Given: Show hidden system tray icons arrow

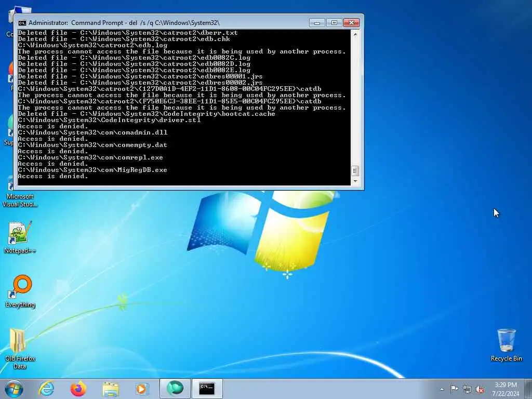Looking at the screenshot, I should [442, 389].
